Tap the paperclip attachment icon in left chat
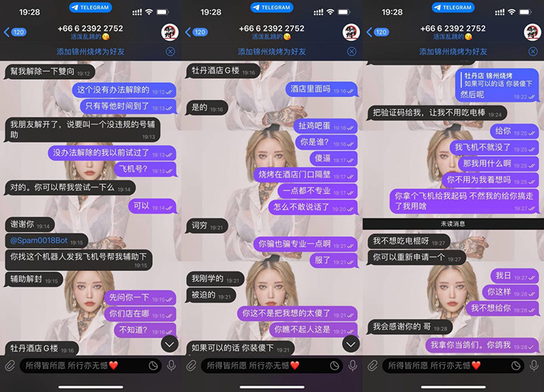This screenshot has height=392, width=544. point(9,366)
